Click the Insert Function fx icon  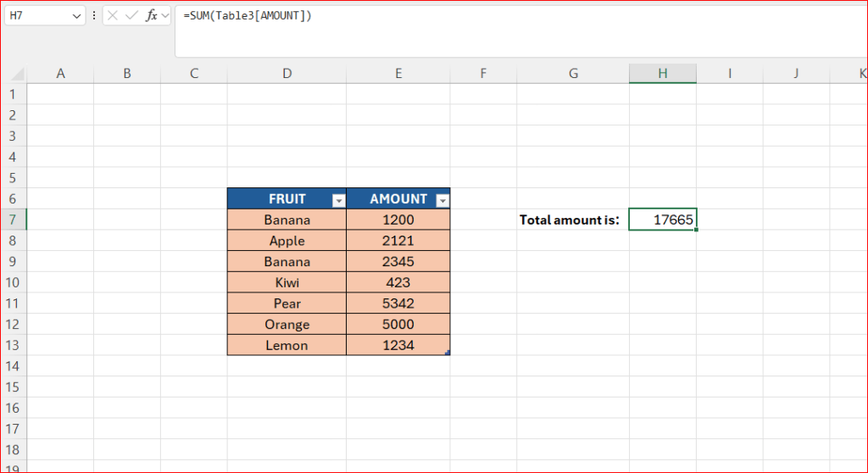152,15
